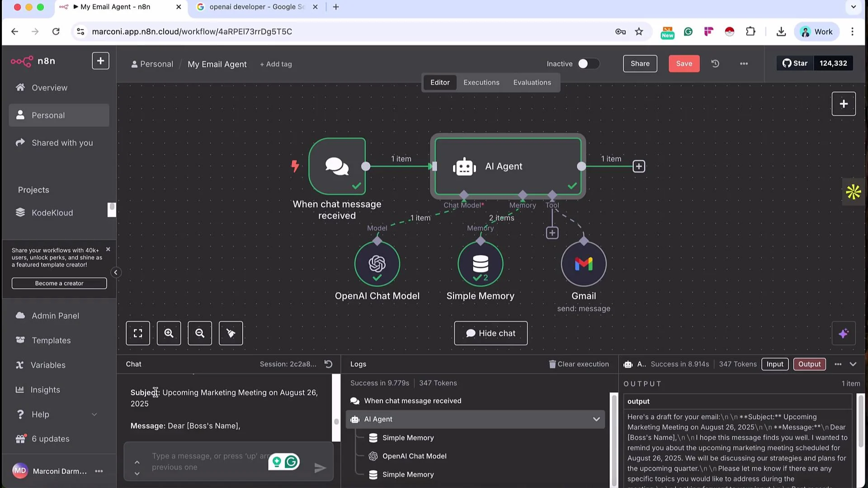
Task: Select the OpenAI Chat Model node
Action: [x=377, y=264]
